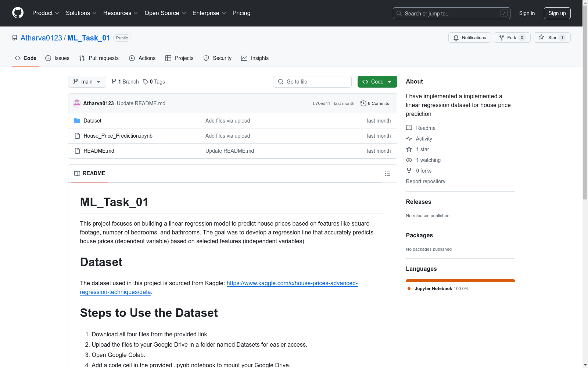Click the tag icon near 0 Tags
The width and height of the screenshot is (588, 368).
click(146, 82)
